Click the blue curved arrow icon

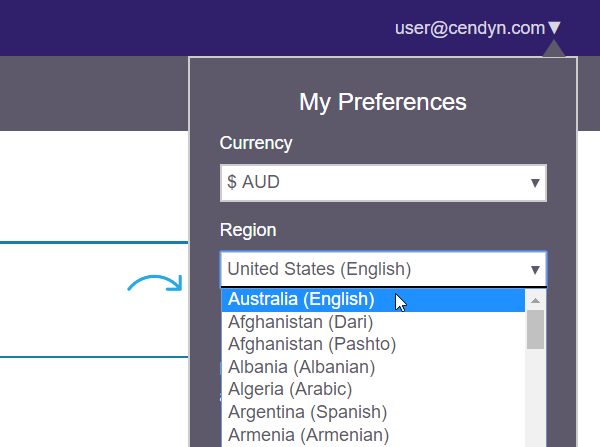point(155,283)
